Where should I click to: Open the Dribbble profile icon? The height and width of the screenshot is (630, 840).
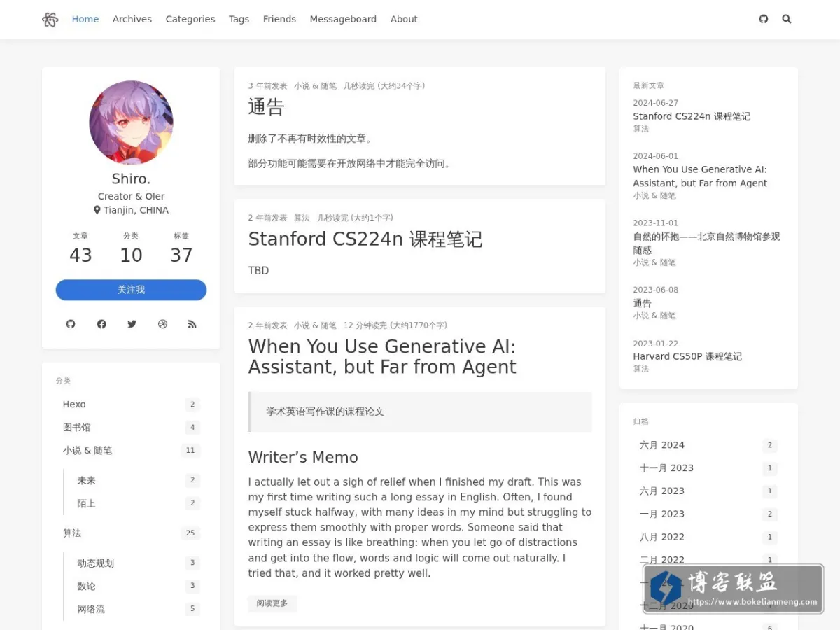tap(163, 324)
